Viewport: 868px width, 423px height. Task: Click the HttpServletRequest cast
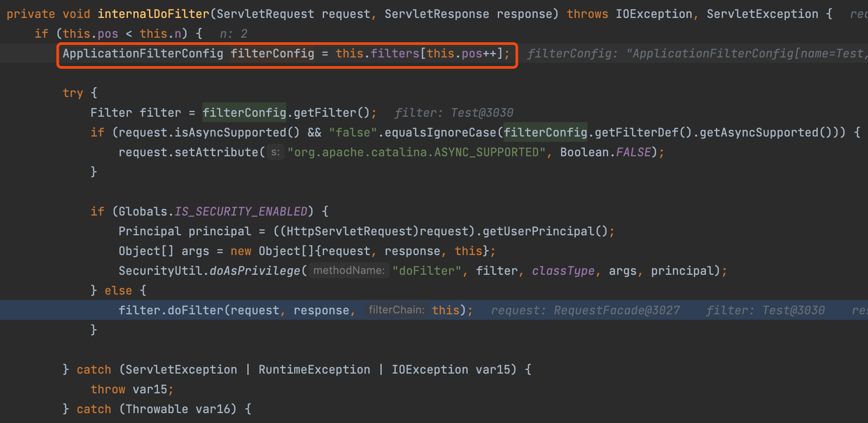349,231
